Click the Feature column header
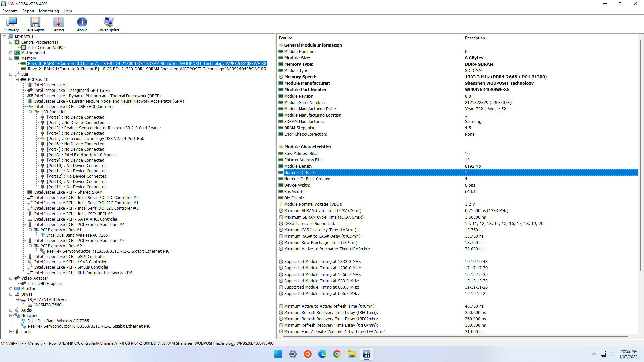Image resolution: width=644 pixels, height=362 pixels. [370, 38]
